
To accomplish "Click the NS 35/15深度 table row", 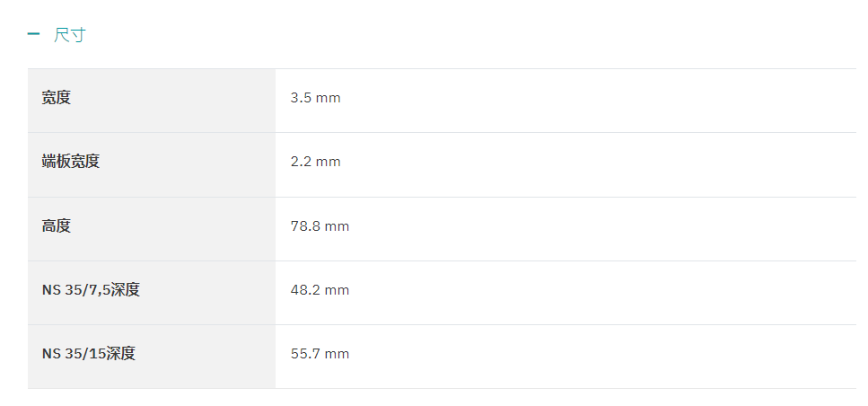I will pyautogui.click(x=442, y=357).
